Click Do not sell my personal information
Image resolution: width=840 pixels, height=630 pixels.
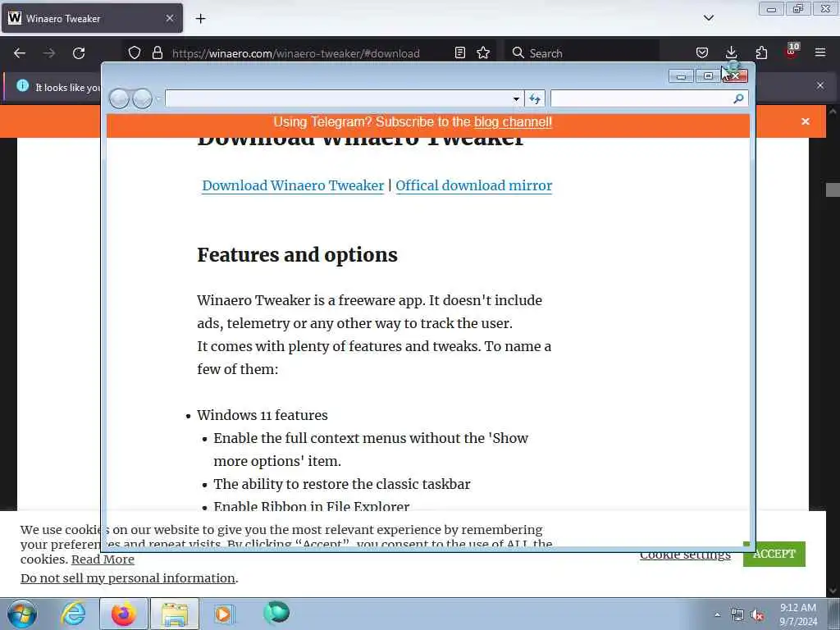(128, 578)
